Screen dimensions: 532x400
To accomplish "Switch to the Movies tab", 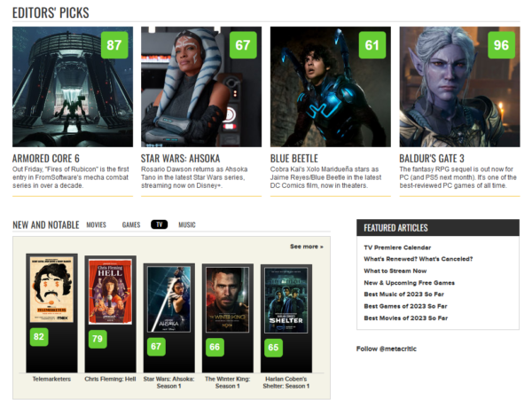I will click(x=97, y=224).
